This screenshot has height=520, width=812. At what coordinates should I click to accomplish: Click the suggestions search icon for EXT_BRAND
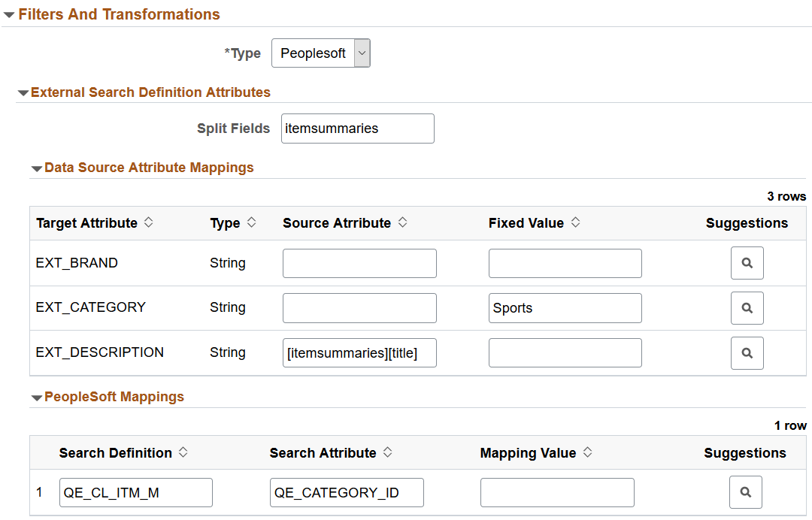747,263
